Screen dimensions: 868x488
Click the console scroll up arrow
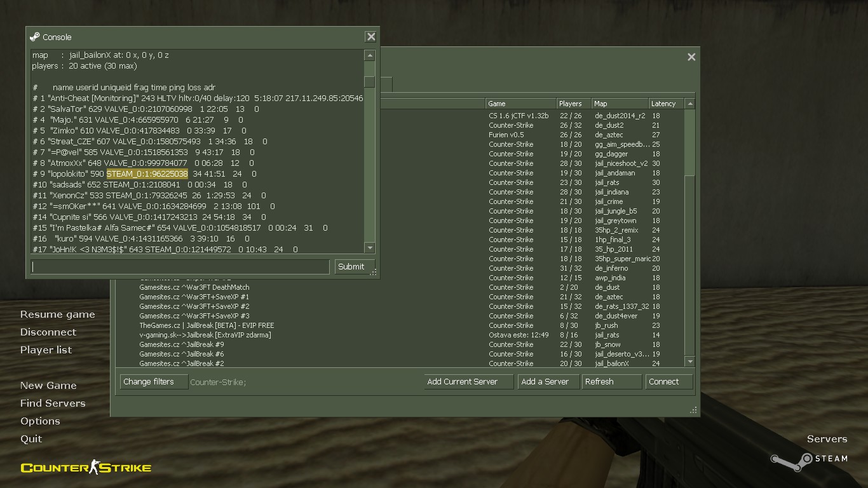coord(369,55)
